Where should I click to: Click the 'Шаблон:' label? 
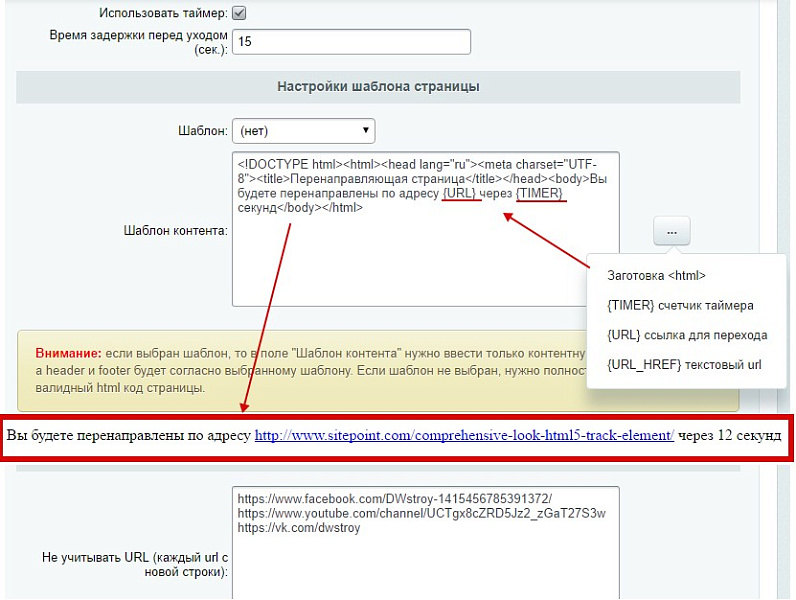(203, 131)
